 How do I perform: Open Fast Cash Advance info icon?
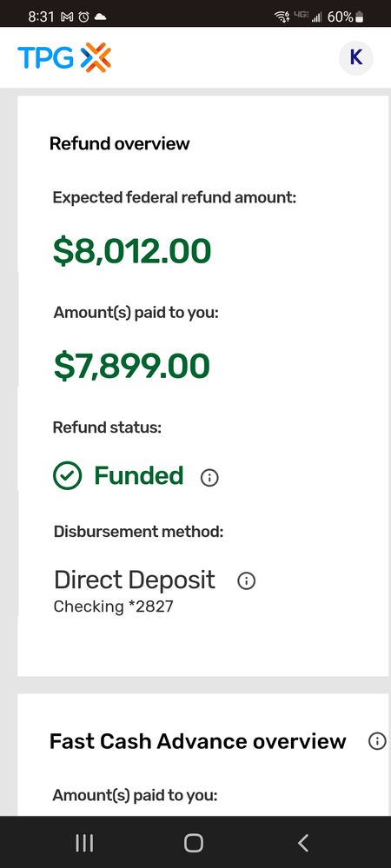(x=377, y=741)
